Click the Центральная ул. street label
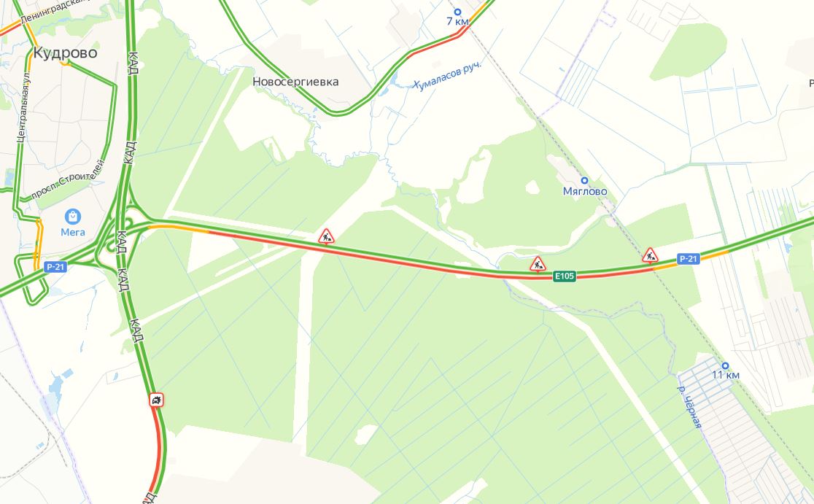 (x=24, y=106)
